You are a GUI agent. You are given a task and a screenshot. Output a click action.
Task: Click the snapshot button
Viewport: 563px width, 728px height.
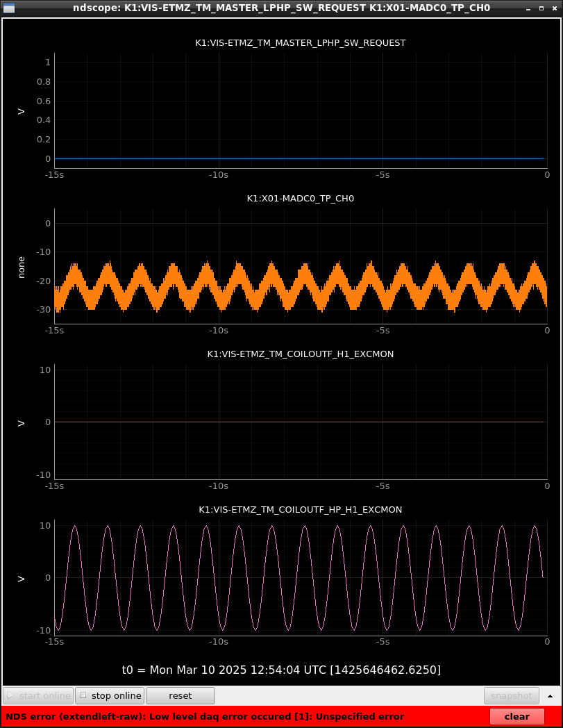[x=511, y=695]
